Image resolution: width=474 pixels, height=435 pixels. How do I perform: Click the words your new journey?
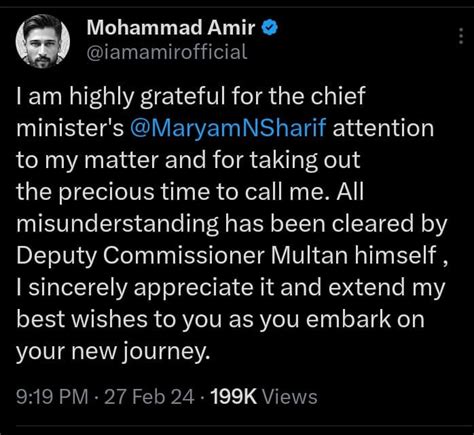click(113, 352)
